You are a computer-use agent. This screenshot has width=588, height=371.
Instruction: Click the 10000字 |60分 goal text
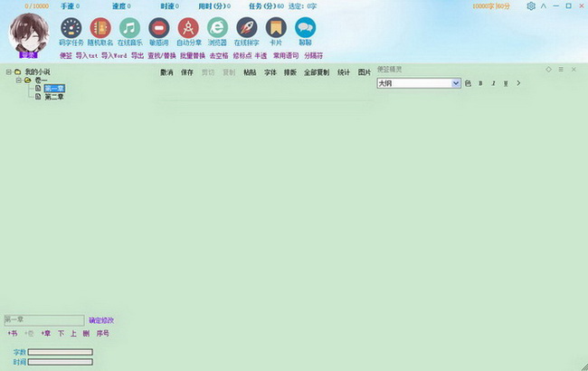[x=491, y=6]
